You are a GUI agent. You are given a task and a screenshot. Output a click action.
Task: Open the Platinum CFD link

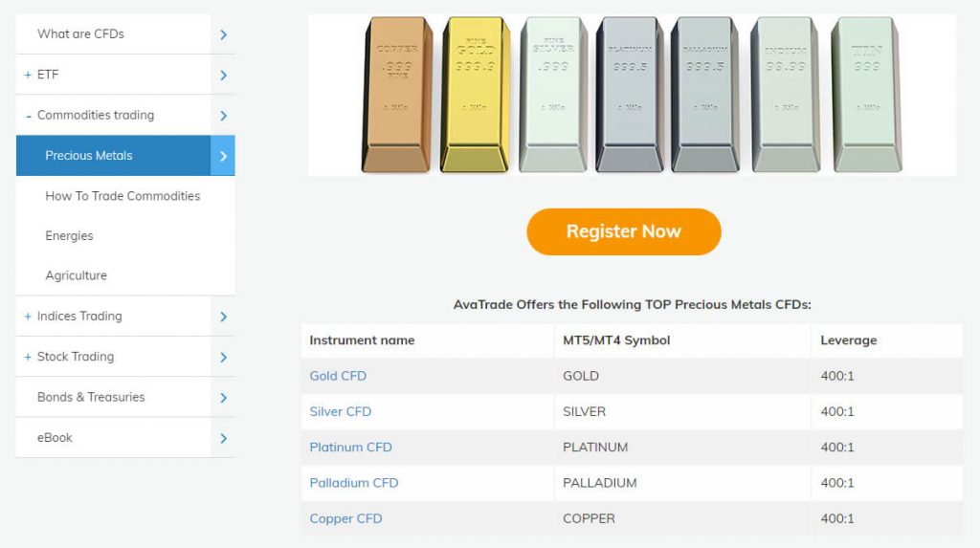[x=350, y=447]
